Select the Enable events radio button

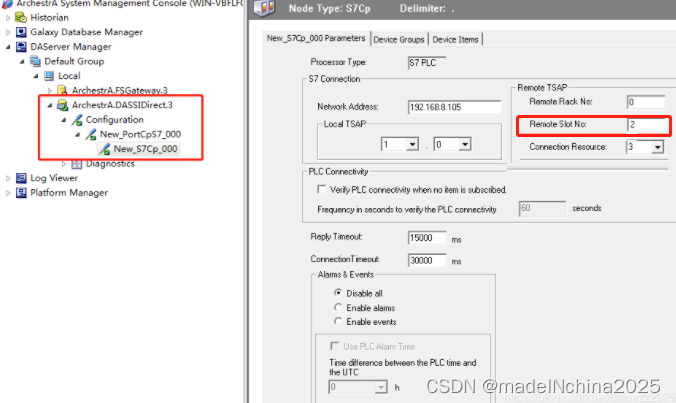point(338,322)
